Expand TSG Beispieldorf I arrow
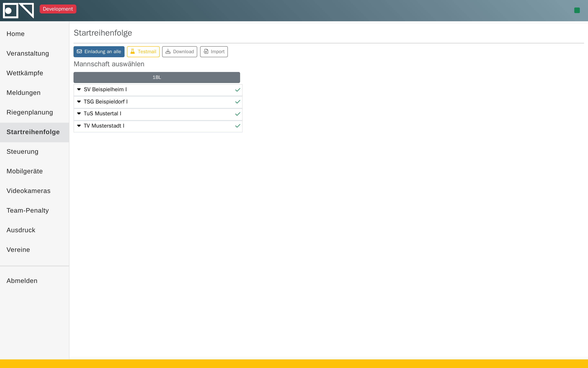This screenshot has width=588, height=368. click(79, 101)
